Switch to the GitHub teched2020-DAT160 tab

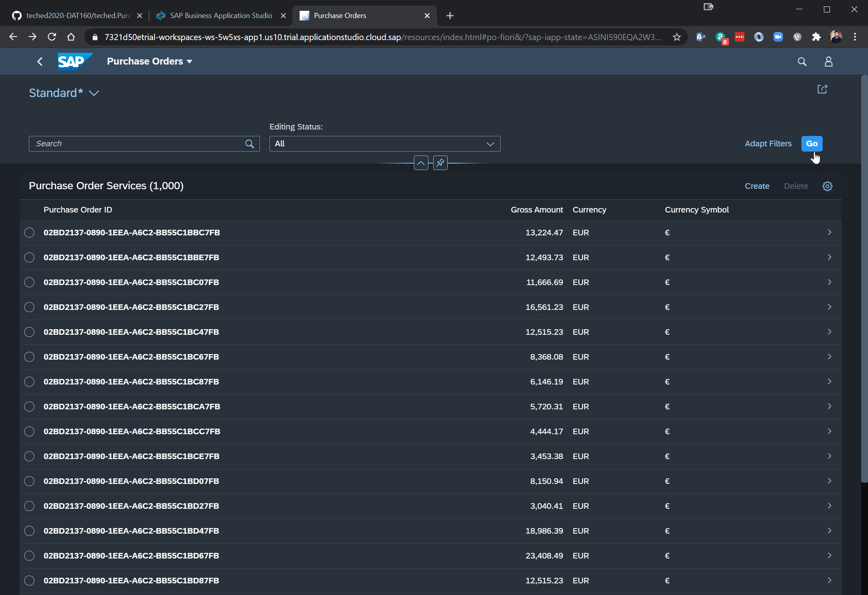tap(77, 16)
